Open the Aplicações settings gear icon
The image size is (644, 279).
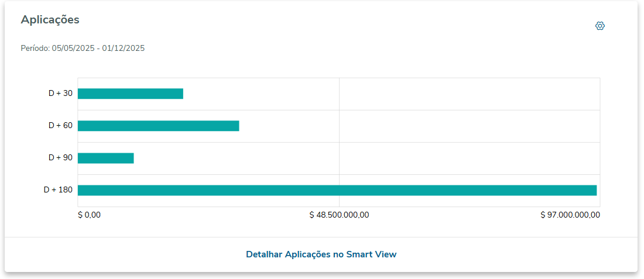[600, 26]
